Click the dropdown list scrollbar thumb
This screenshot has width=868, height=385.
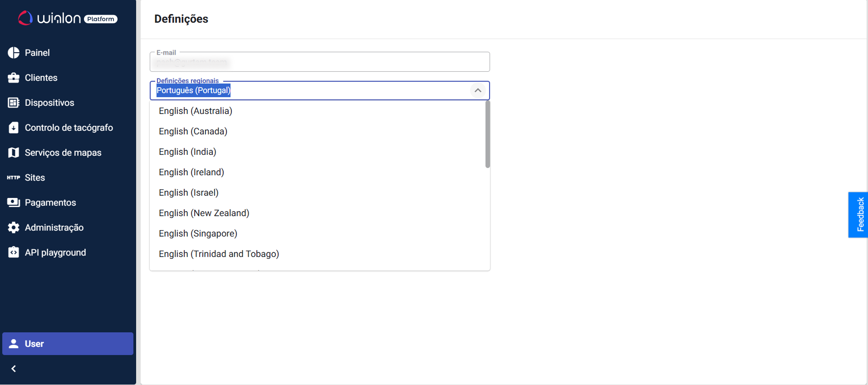tap(488, 134)
